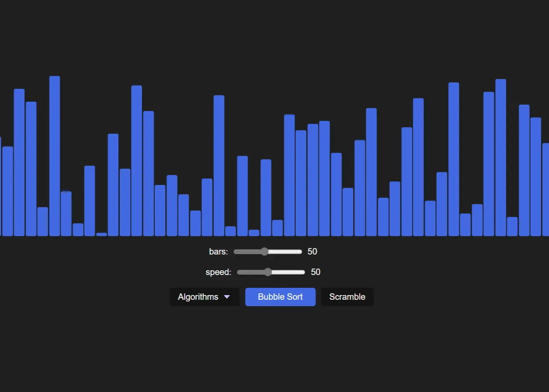The height and width of the screenshot is (392, 549).
Task: Click the "bars:" label text
Action: point(218,252)
